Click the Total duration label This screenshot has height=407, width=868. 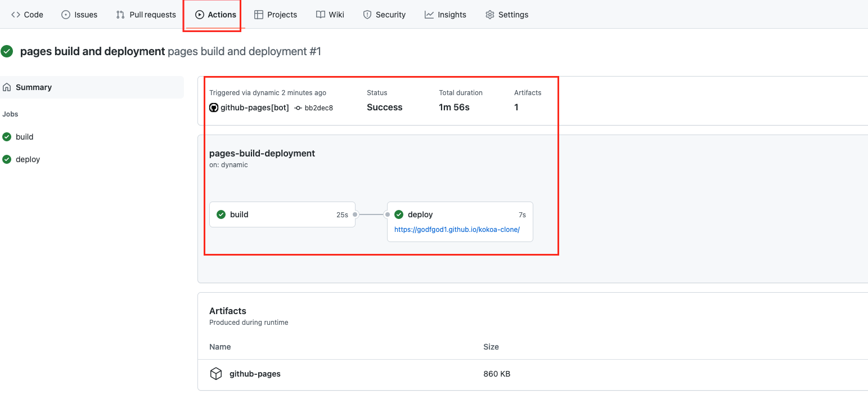pos(461,93)
